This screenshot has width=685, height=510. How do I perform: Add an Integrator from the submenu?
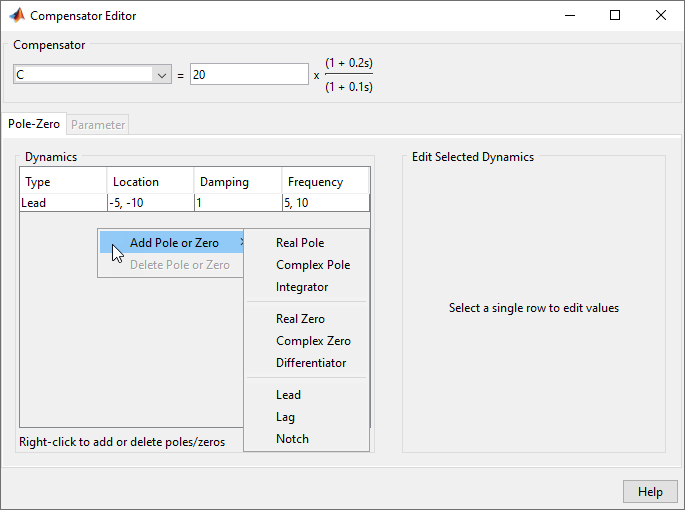point(302,287)
